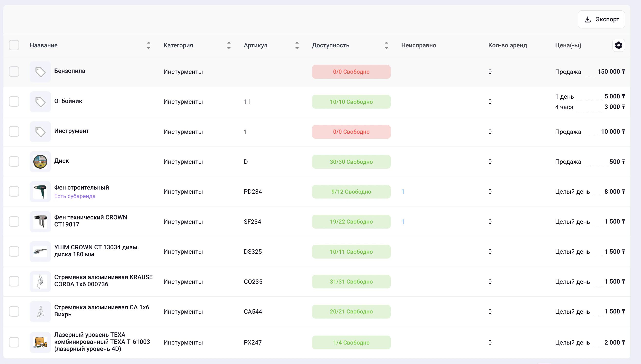Check the Бензопила row checkbox
Screen dimensions: 641x364
[14, 72]
